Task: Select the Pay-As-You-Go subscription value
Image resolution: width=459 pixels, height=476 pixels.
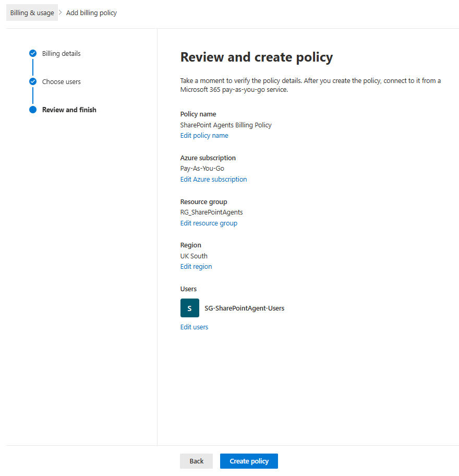Action: click(x=202, y=169)
